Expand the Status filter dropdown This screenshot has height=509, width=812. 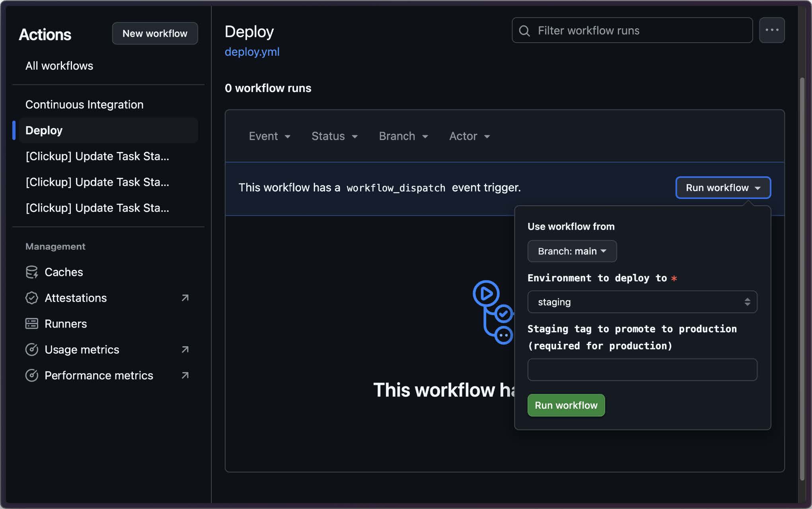(x=334, y=136)
